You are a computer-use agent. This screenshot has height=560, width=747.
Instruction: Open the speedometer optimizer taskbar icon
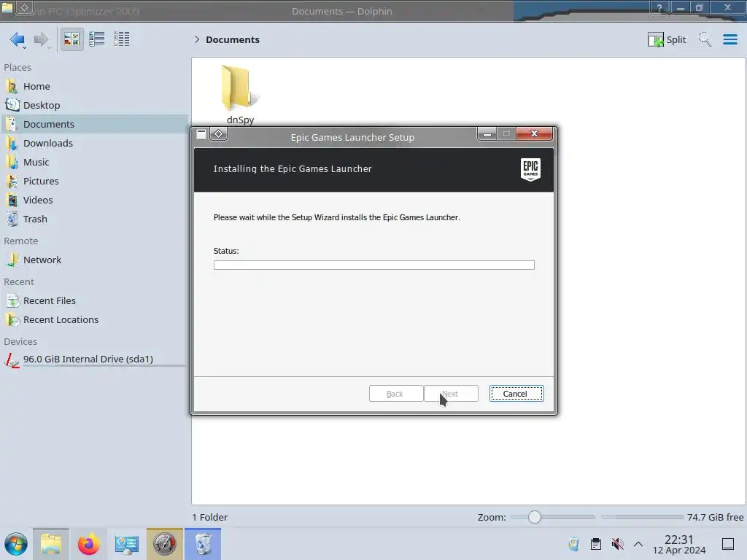[164, 544]
